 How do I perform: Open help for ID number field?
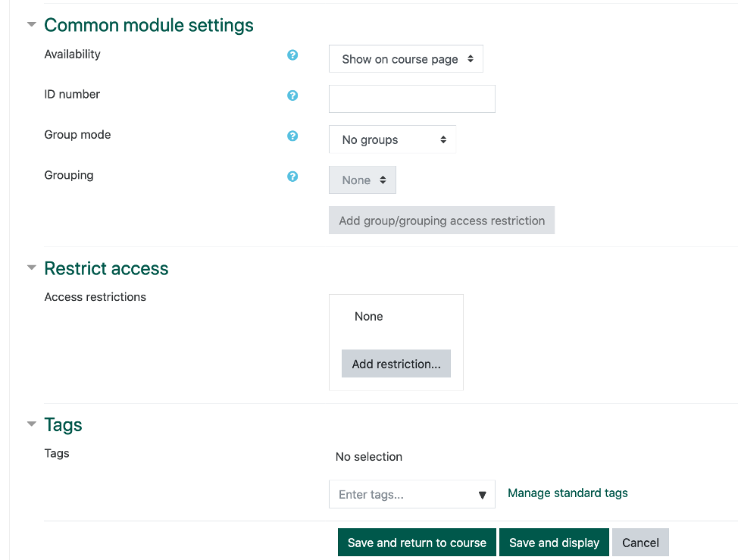tap(292, 95)
